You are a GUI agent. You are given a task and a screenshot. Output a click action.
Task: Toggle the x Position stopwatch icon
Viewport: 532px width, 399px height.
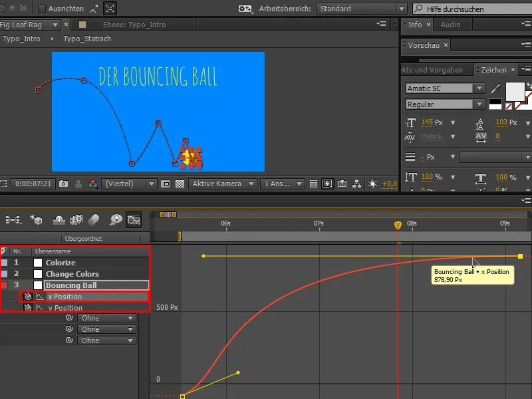coord(28,297)
